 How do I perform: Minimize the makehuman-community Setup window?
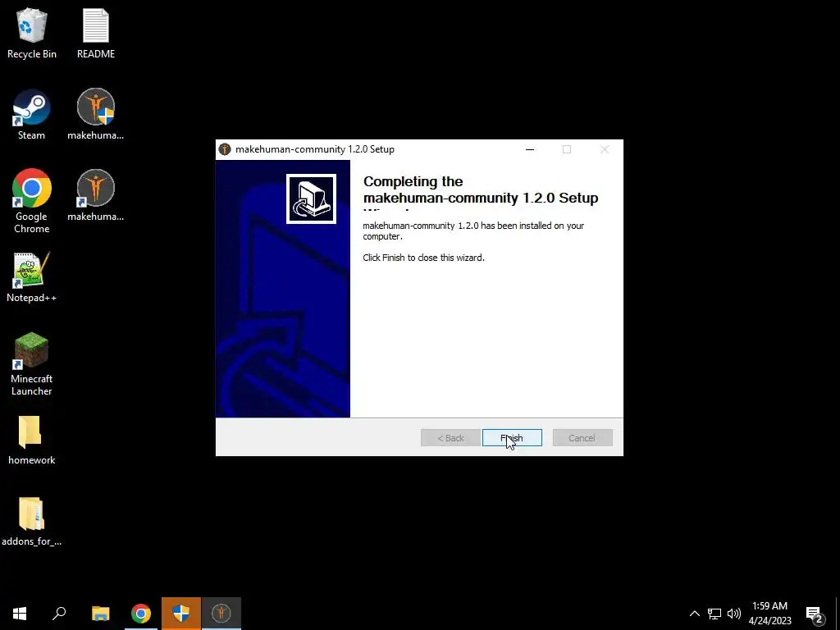pyautogui.click(x=530, y=149)
